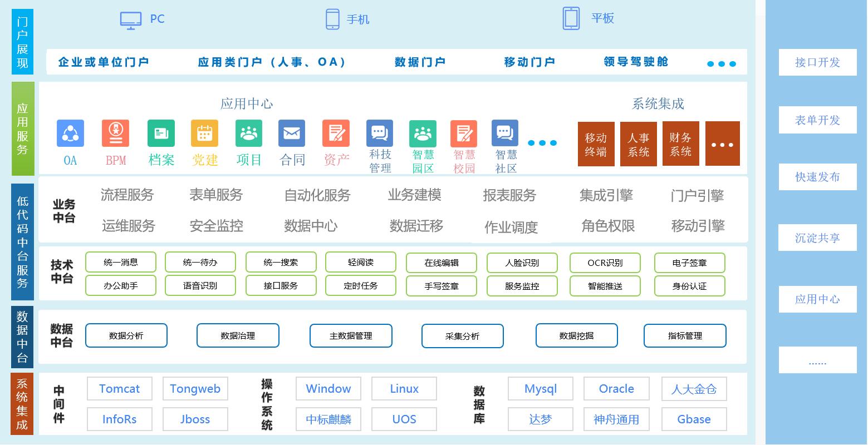The height and width of the screenshot is (445, 868).
Task: Click the Jboss middleware box
Action: [x=195, y=419]
